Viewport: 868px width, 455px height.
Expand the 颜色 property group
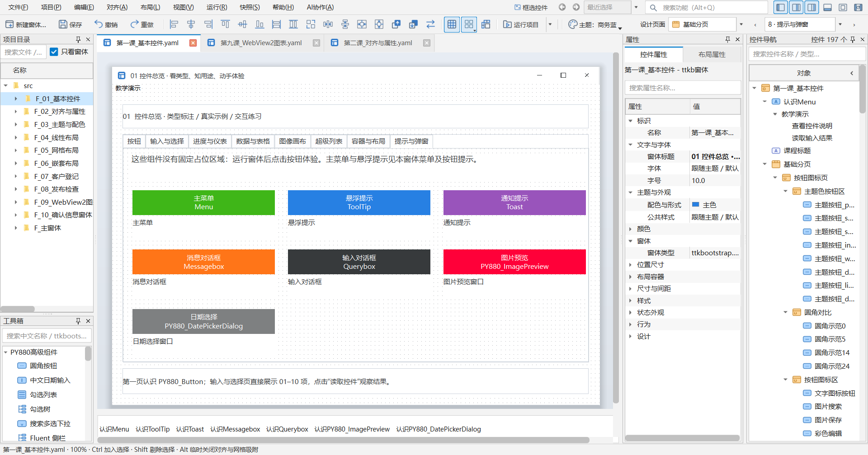point(630,229)
